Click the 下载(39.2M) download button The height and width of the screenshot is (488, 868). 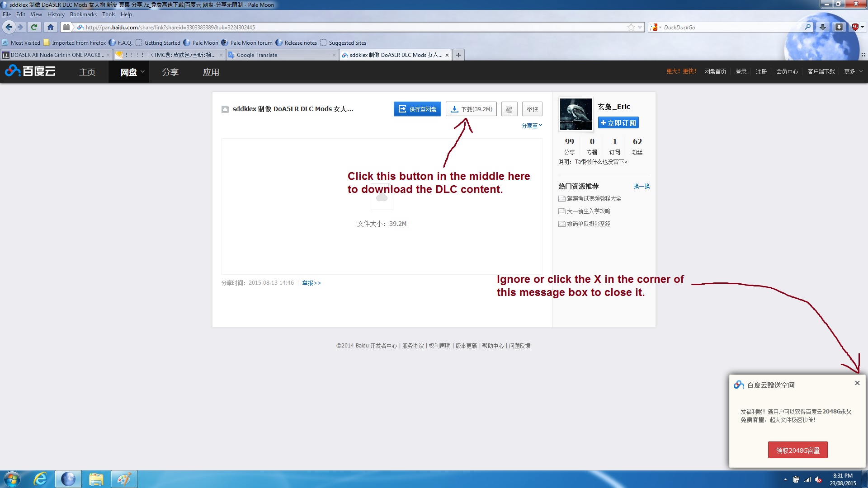click(x=471, y=109)
